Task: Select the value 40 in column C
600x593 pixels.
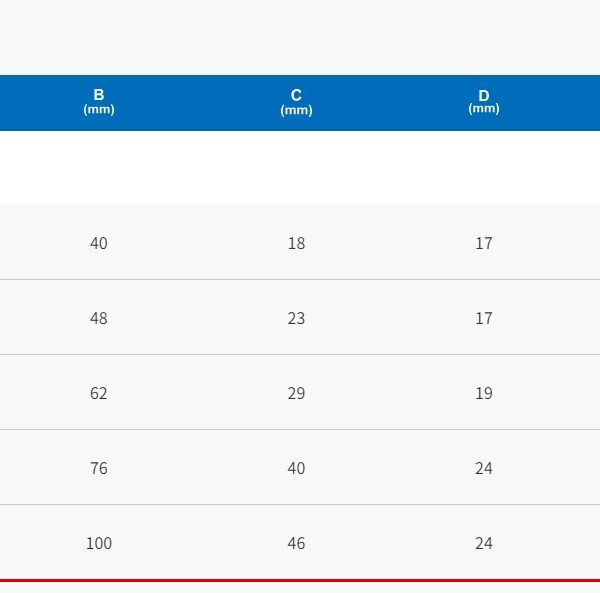Action: pyautogui.click(x=296, y=468)
